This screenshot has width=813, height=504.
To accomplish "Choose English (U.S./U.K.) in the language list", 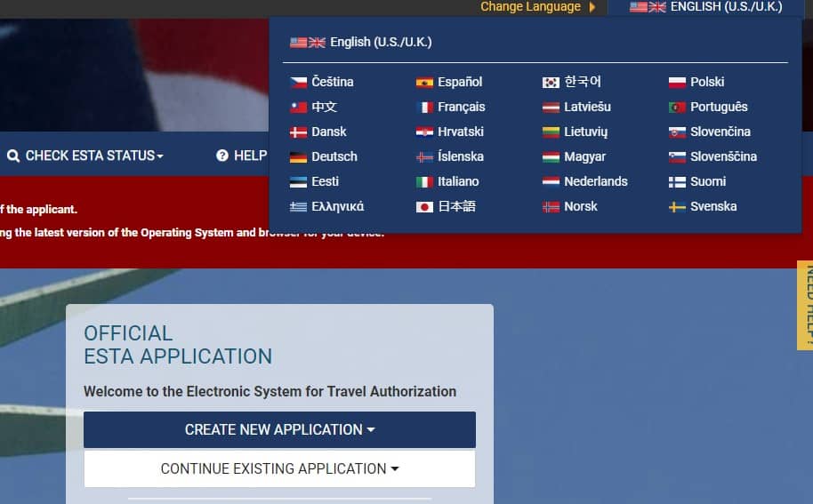I will coord(361,42).
